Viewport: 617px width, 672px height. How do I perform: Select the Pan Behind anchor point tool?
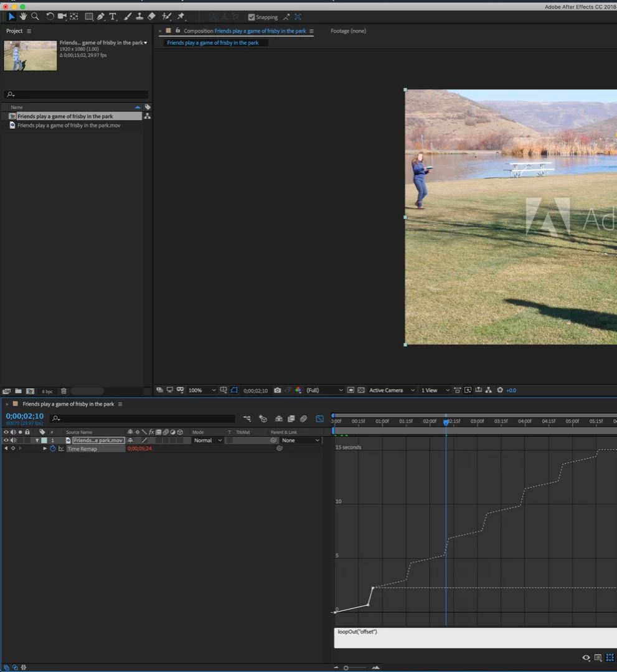pos(74,16)
